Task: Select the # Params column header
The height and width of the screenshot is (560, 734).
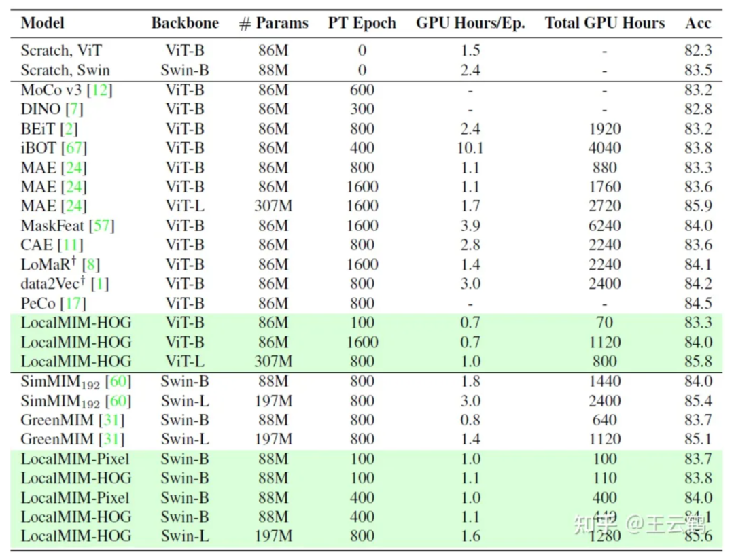Action: pos(273,23)
